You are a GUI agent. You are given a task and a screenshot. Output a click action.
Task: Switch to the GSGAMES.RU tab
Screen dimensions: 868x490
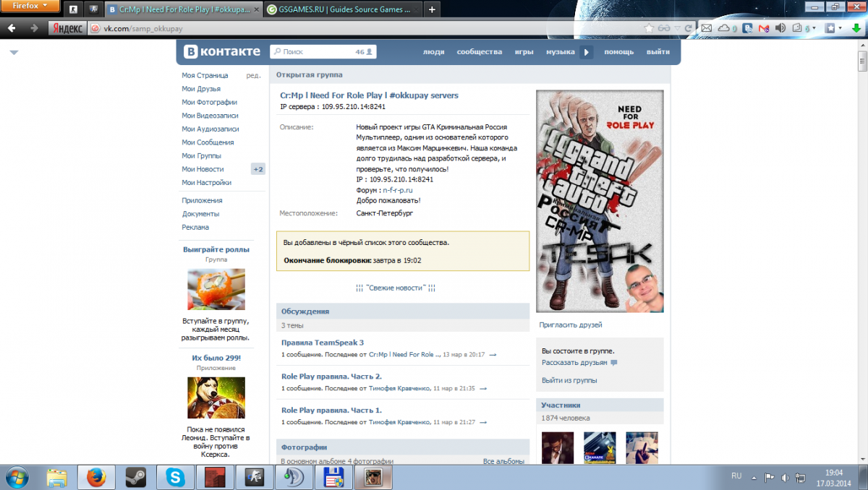342,10
